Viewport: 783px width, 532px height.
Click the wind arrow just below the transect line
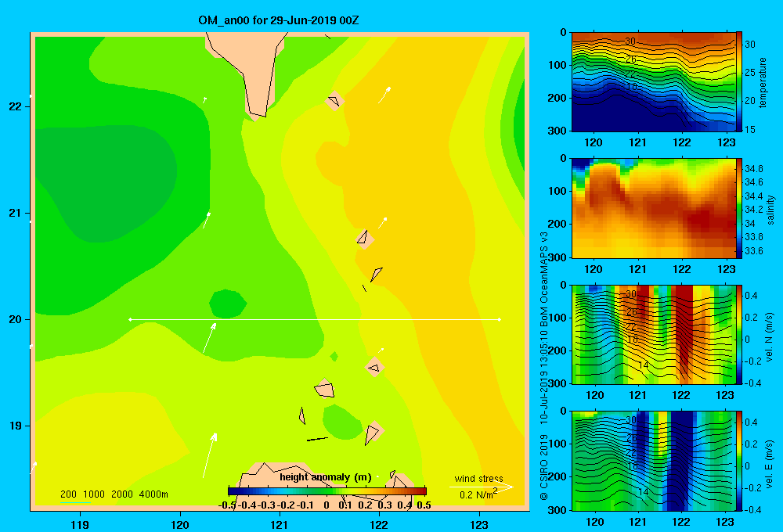tap(209, 338)
